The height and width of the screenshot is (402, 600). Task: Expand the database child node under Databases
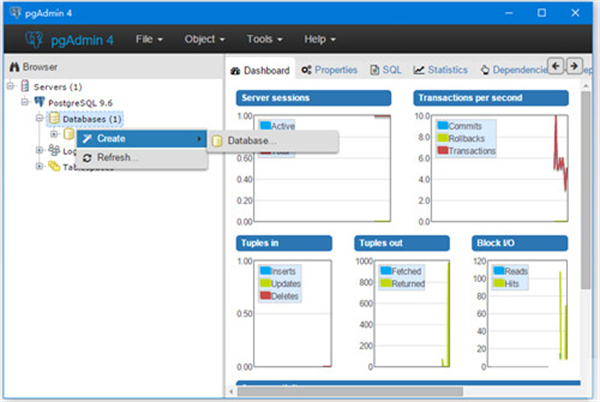pos(54,134)
